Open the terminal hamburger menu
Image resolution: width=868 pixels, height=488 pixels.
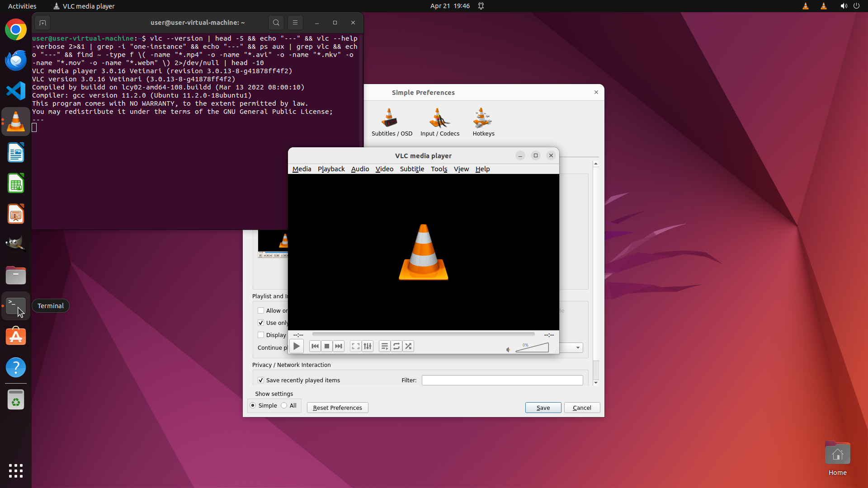click(295, 23)
